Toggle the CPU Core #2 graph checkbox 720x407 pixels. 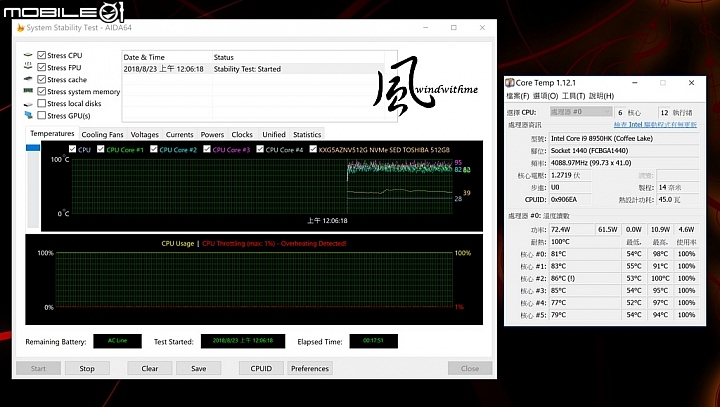click(154, 149)
